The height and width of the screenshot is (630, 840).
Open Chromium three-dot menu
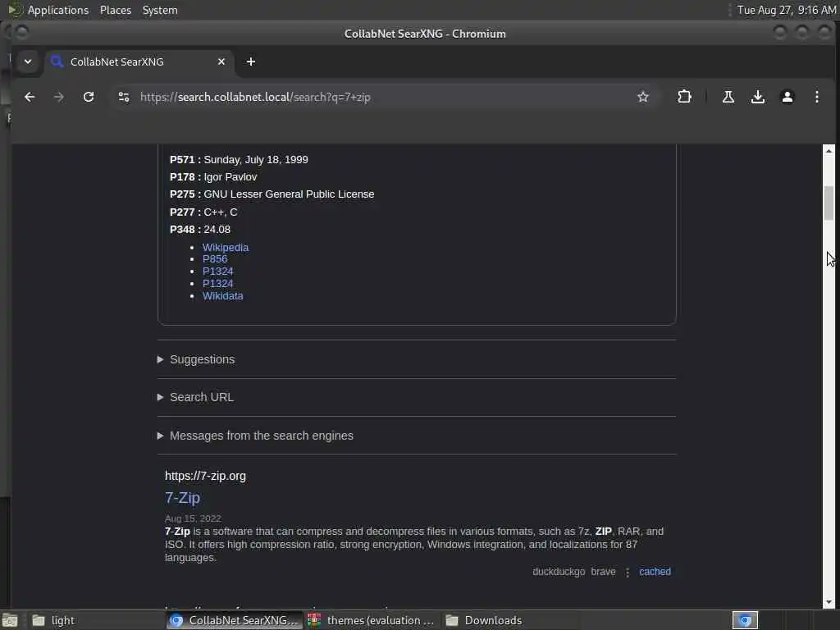[x=816, y=97]
